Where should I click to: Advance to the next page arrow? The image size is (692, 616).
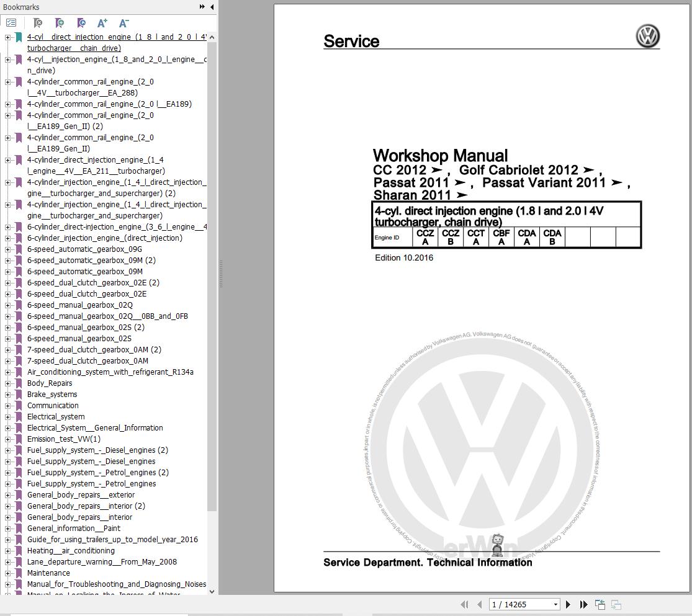(x=568, y=604)
